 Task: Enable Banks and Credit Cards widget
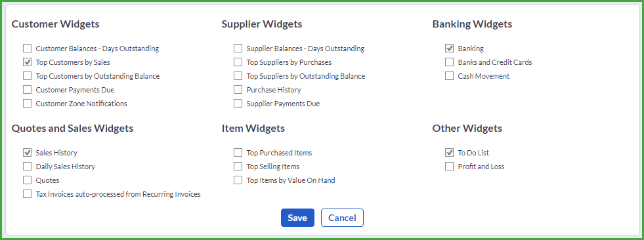point(449,62)
